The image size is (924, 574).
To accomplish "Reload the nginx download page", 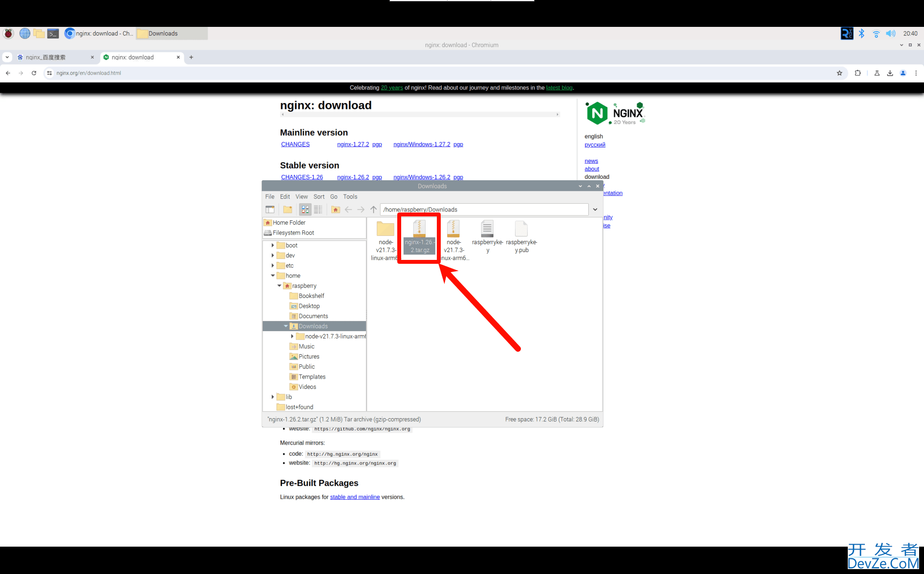I will coord(34,73).
